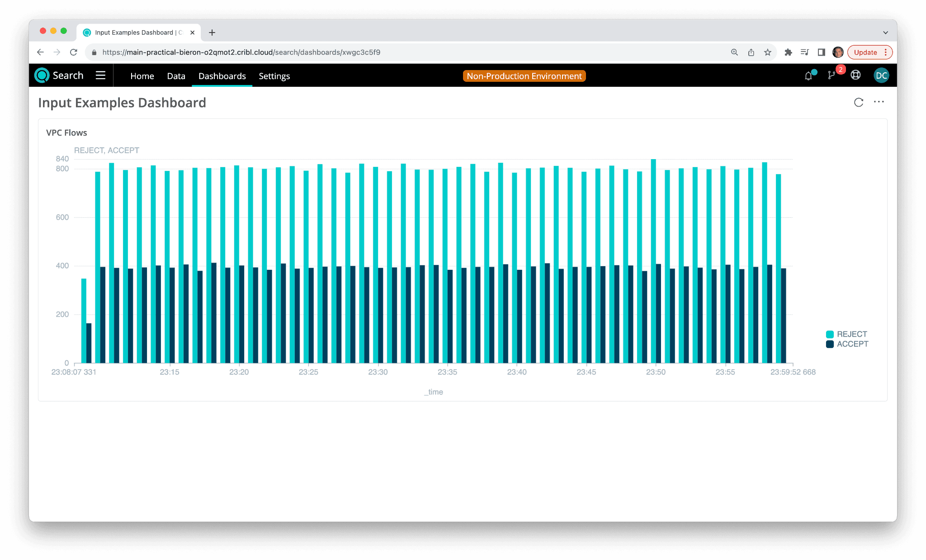
Task: Toggle REJECT series in chart legend
Action: click(846, 334)
